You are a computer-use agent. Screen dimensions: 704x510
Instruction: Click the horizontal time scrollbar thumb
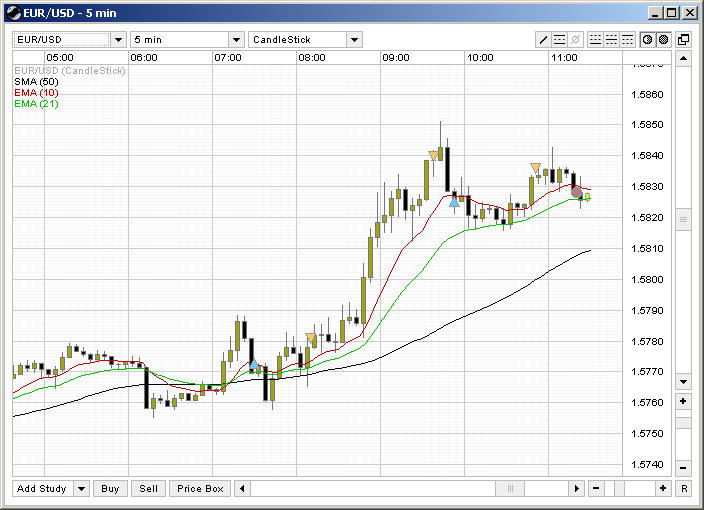[510, 488]
